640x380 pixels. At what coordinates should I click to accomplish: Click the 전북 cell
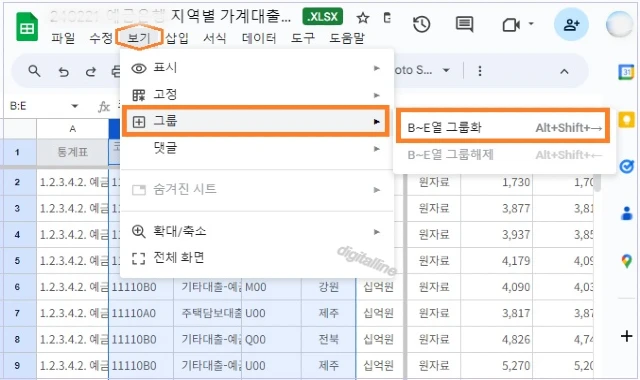pos(329,340)
